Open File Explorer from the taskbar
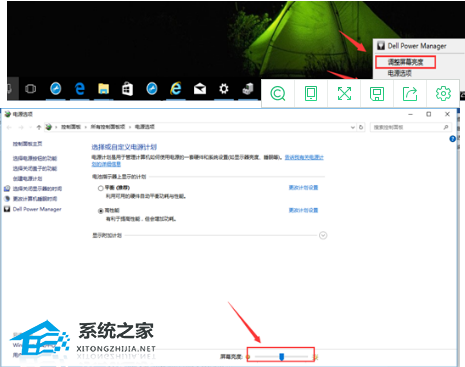The image size is (465, 367). (x=103, y=89)
